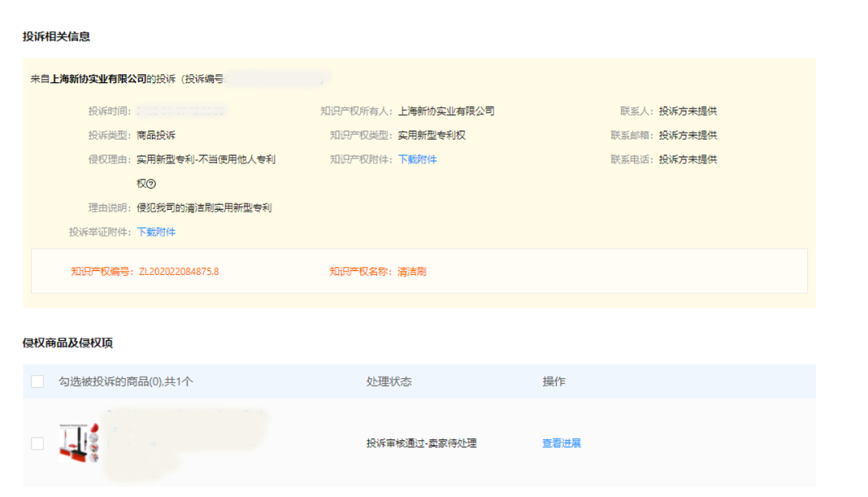Click the 投诉类型 value 商品投诉
868x497 pixels.
point(159,134)
